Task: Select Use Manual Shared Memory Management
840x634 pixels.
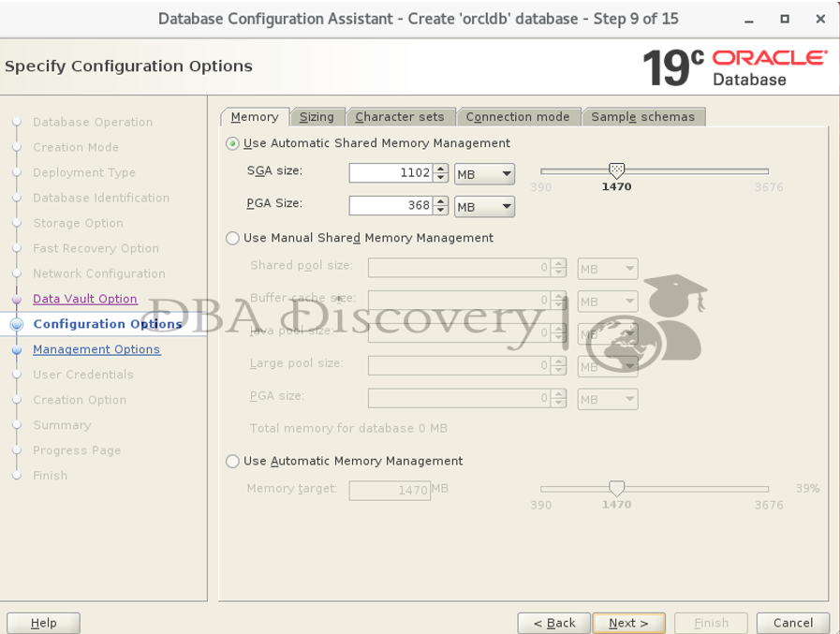Action: pyautogui.click(x=233, y=239)
